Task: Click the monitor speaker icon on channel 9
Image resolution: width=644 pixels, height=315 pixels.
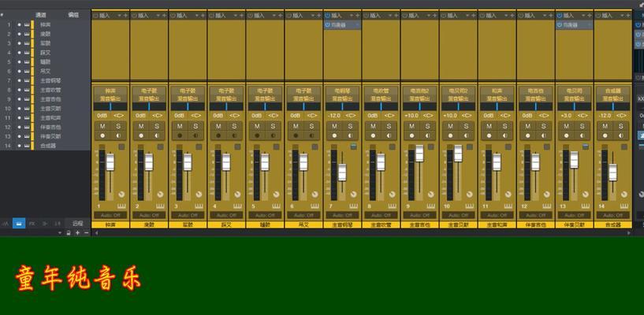Action: click(427, 135)
